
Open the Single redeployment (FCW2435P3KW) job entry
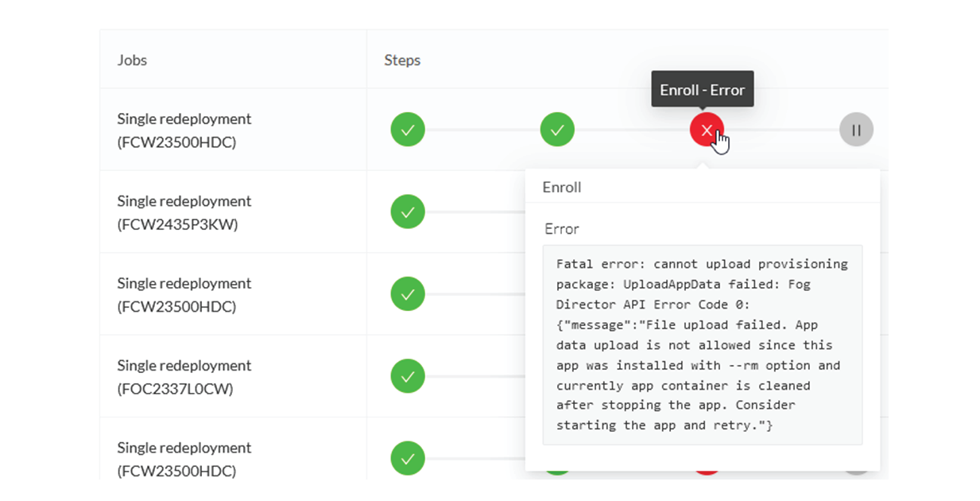(184, 212)
